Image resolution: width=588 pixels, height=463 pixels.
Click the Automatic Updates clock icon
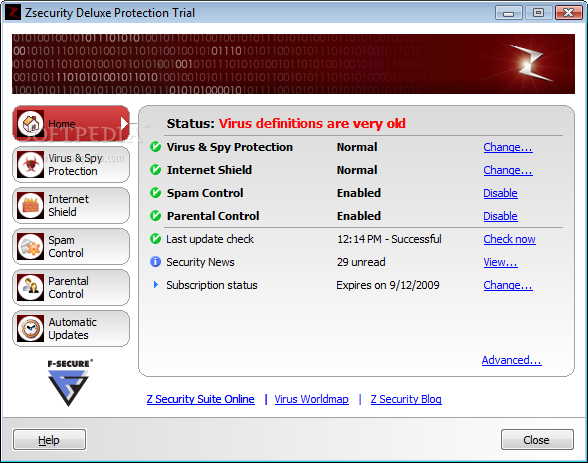[x=30, y=328]
